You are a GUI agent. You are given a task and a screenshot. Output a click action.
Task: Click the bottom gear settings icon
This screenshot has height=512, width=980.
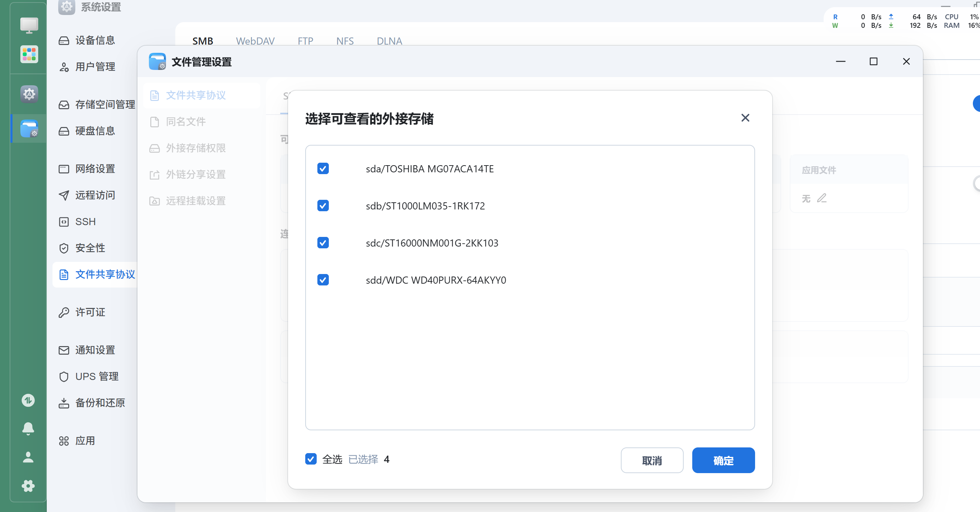(28, 486)
